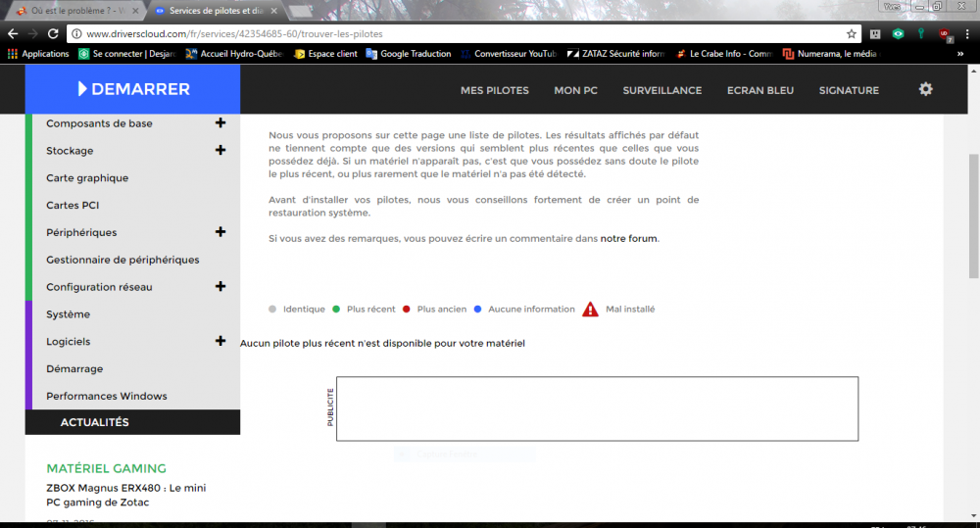Viewport: 980px width, 528px height.
Task: Click the MATÉRIEL GAMING heading
Action: pyautogui.click(x=106, y=468)
